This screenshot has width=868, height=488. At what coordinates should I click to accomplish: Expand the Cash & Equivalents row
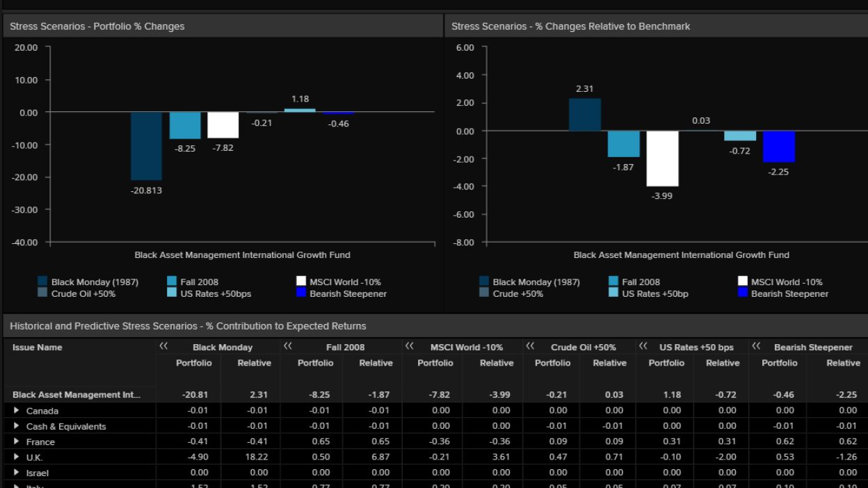pyautogui.click(x=17, y=426)
